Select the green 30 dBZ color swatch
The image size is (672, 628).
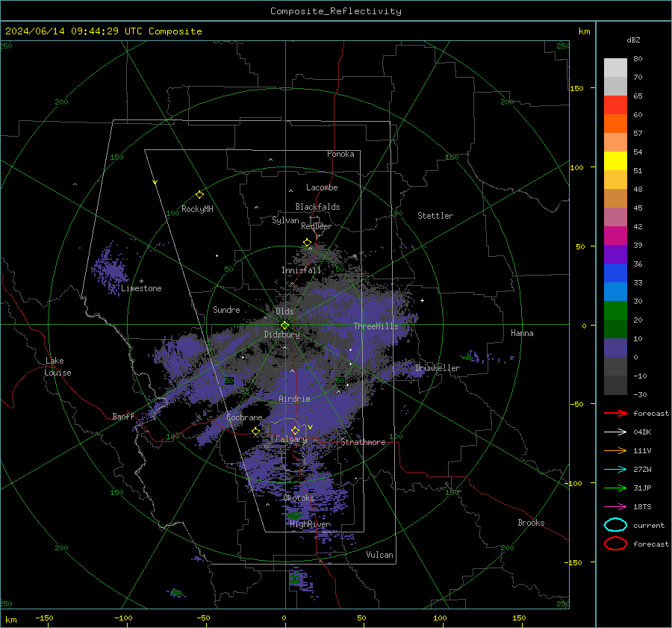(615, 310)
